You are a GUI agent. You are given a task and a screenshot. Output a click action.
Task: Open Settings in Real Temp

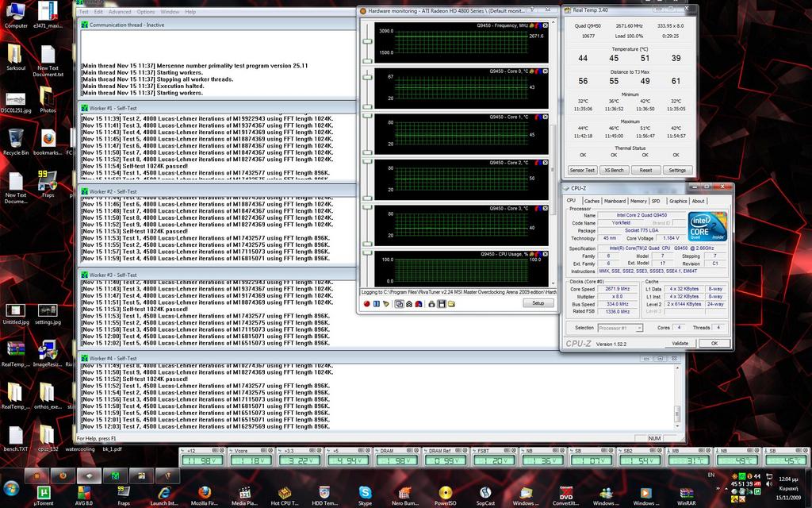[677, 170]
